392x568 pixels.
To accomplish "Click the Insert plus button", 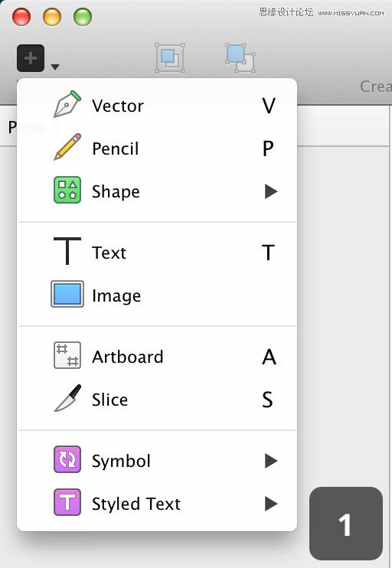I will click(31, 58).
